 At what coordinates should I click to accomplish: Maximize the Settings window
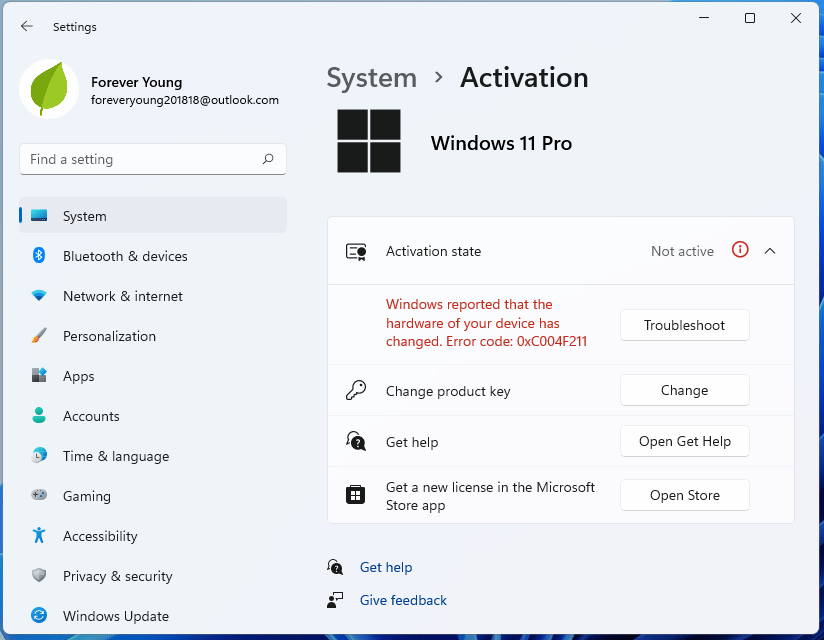tap(750, 18)
